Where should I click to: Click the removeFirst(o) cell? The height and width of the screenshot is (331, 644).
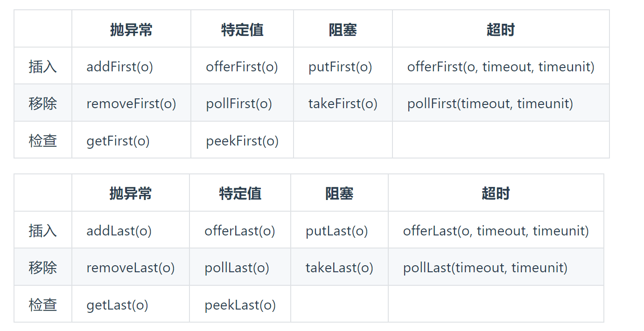click(131, 103)
